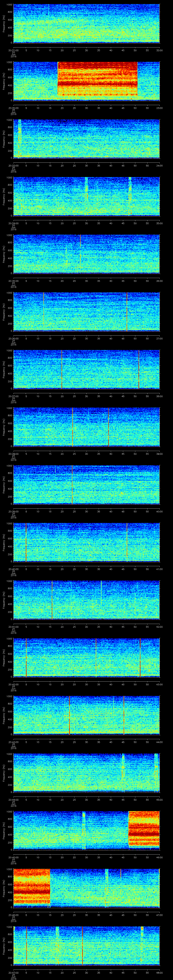Image resolution: width=173 pixels, height=980 pixels.
Task: Click the 48:00 end time label
Action: 159,972
